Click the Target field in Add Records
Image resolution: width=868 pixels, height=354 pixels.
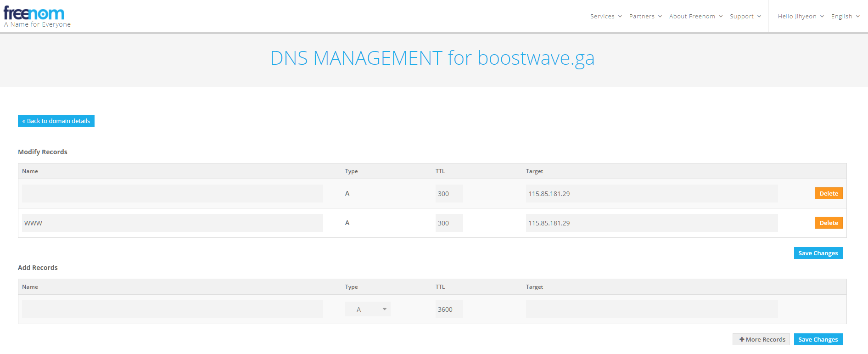tap(652, 309)
